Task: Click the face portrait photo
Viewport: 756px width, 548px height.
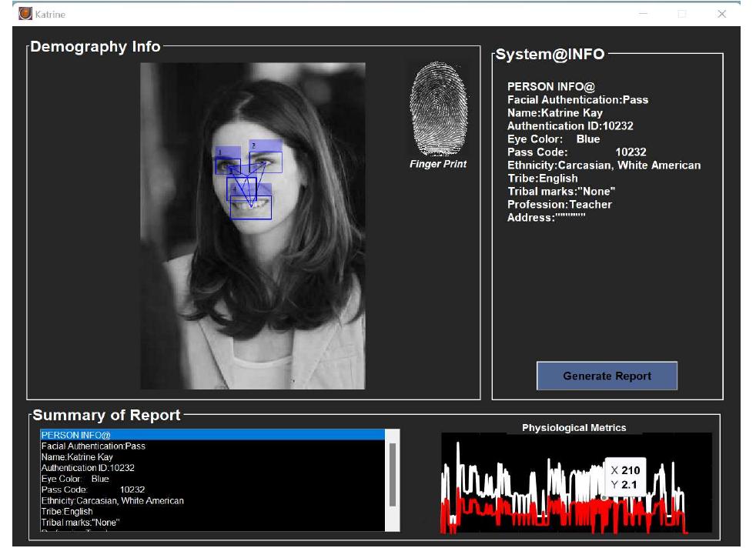Action: (253, 226)
